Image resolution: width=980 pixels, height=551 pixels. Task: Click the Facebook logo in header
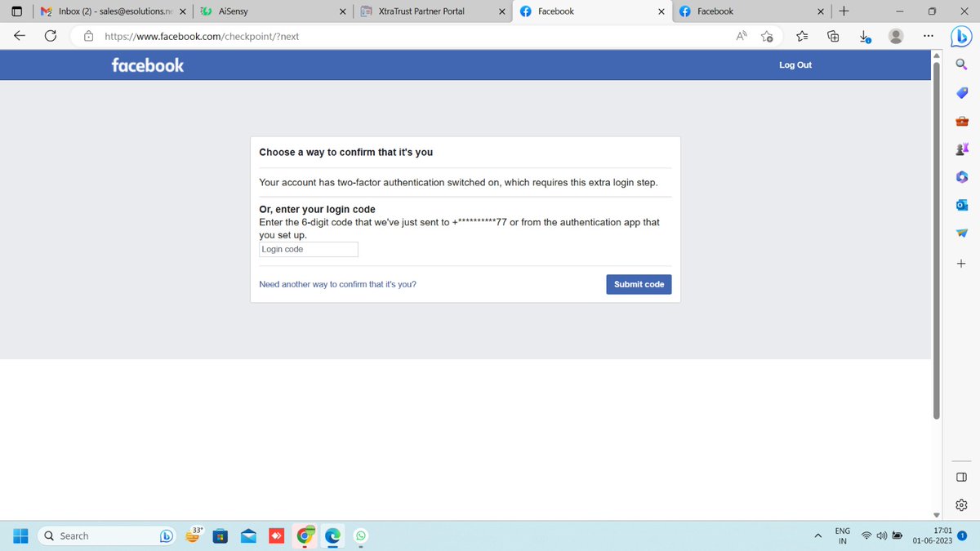click(x=148, y=65)
